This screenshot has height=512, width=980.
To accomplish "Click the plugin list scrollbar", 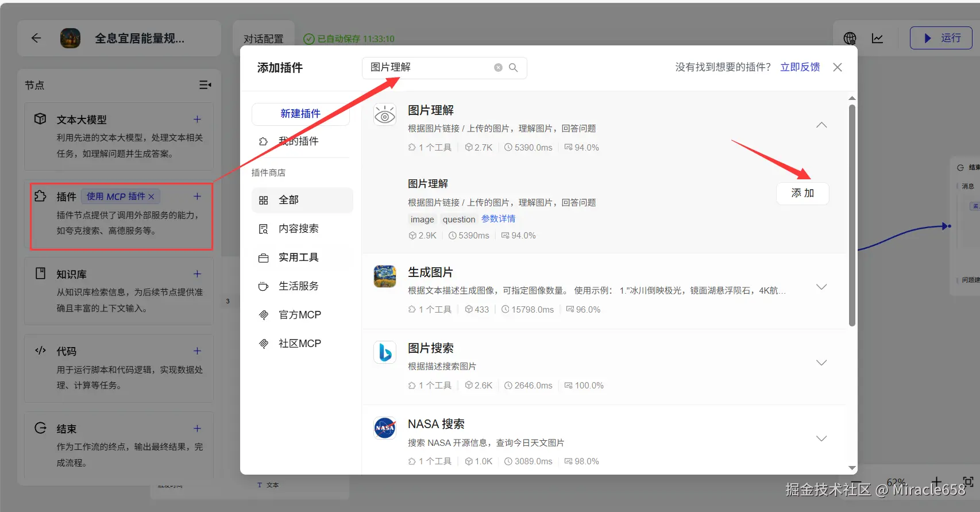I will (852, 215).
